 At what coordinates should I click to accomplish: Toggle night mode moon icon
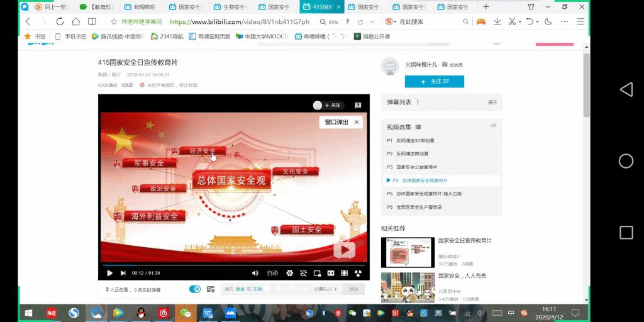click(x=548, y=22)
